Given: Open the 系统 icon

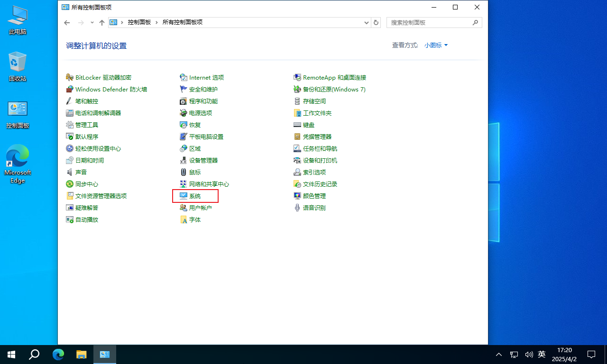Looking at the screenshot, I should click(184, 196).
